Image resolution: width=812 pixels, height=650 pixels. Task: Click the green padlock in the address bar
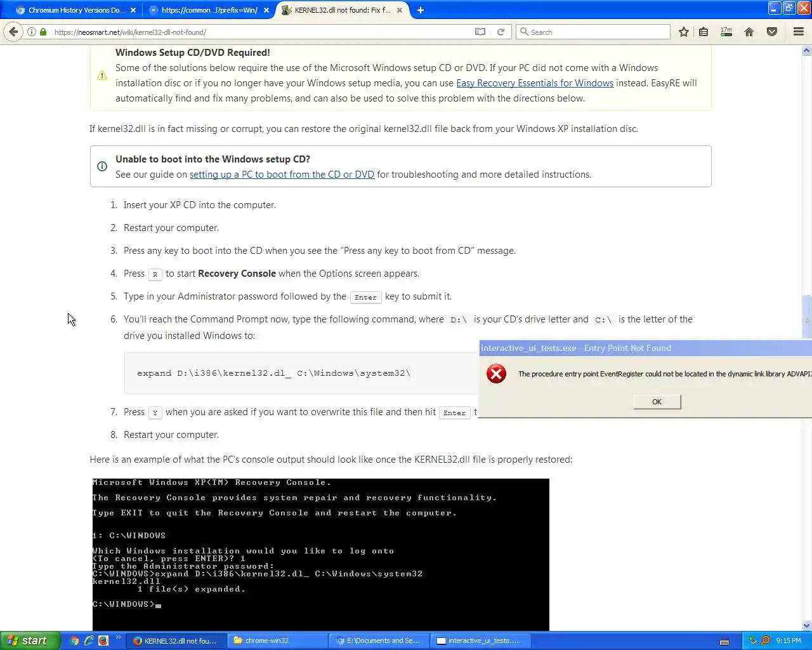point(43,32)
